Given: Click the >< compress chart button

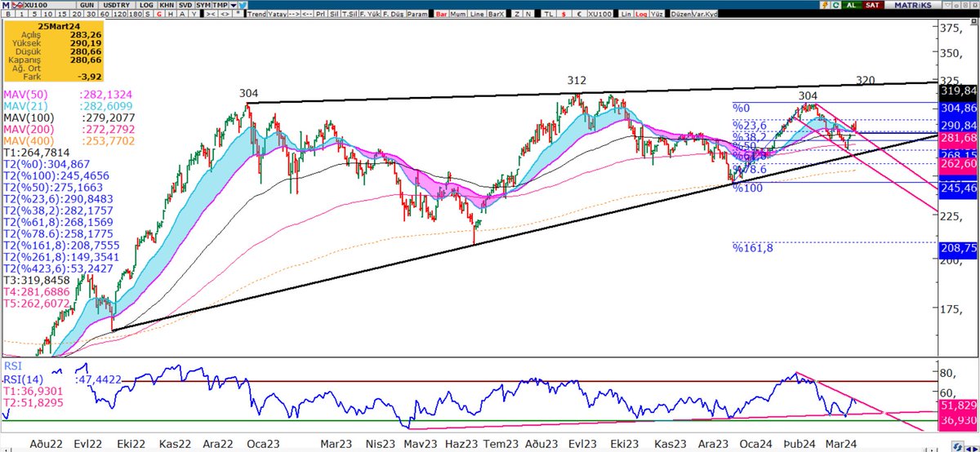Looking at the screenshot, I should coord(211,14).
